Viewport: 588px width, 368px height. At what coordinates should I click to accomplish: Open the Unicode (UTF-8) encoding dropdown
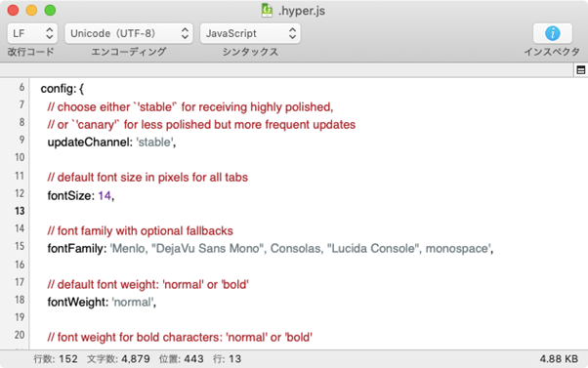(129, 33)
